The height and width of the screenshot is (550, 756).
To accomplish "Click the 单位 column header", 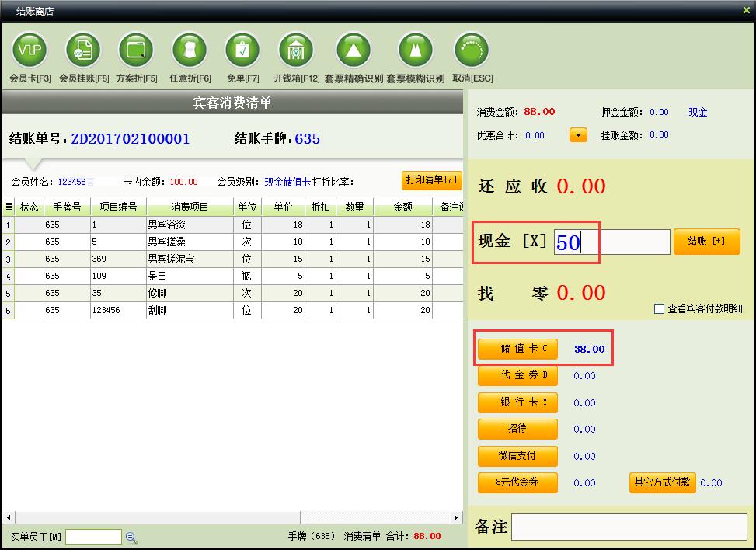I will [x=247, y=207].
